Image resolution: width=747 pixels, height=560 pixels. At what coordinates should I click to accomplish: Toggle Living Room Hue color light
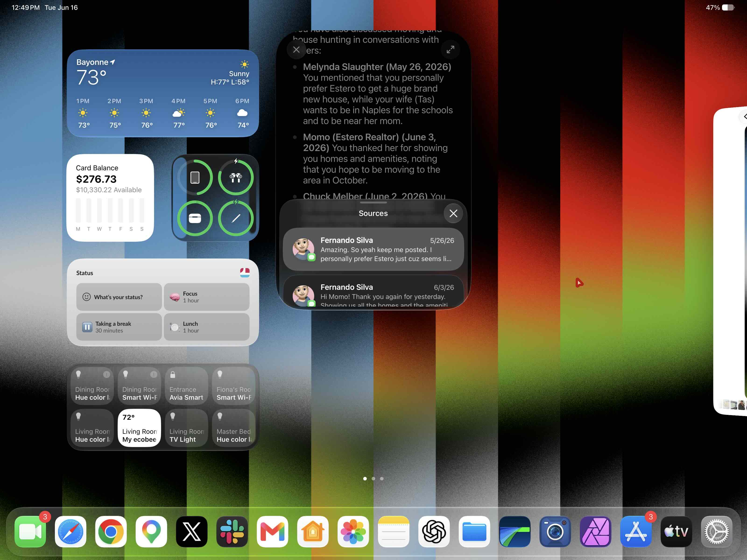pyautogui.click(x=92, y=428)
